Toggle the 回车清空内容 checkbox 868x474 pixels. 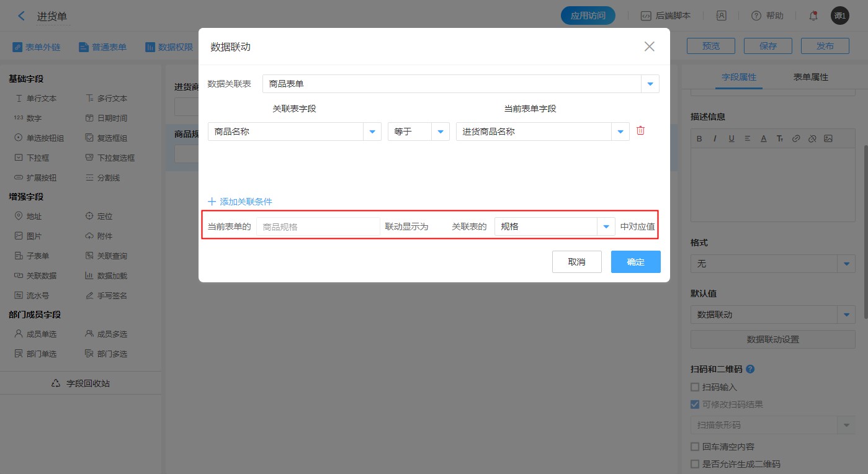point(695,447)
